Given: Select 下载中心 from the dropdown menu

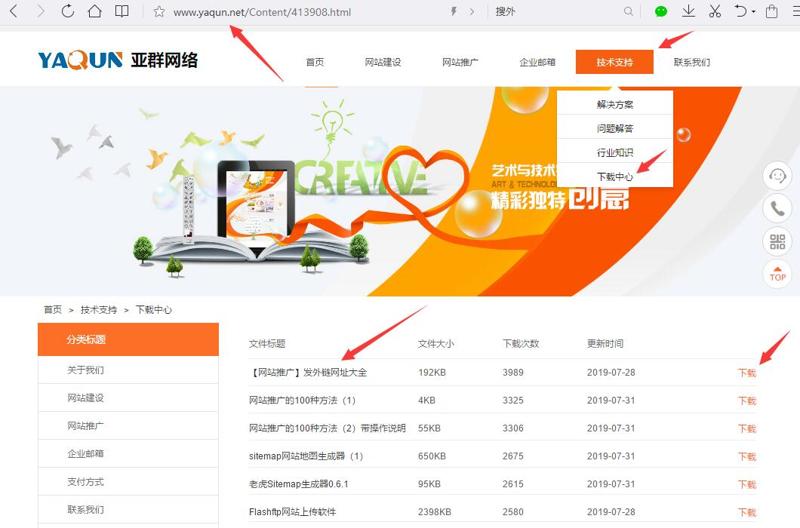Looking at the screenshot, I should tap(614, 176).
